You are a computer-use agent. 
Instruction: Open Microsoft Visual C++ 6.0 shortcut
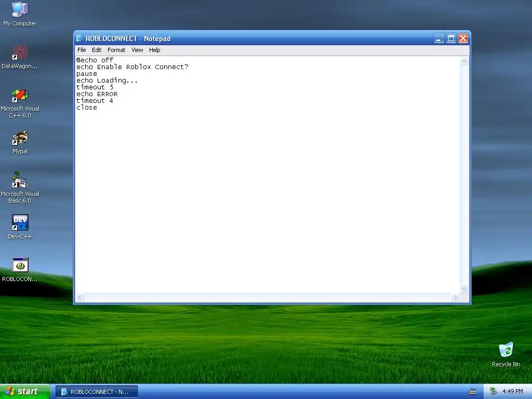pos(20,103)
